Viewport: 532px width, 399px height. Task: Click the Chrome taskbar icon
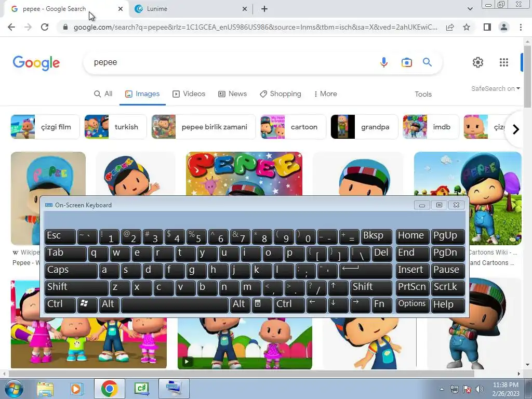pos(109,389)
